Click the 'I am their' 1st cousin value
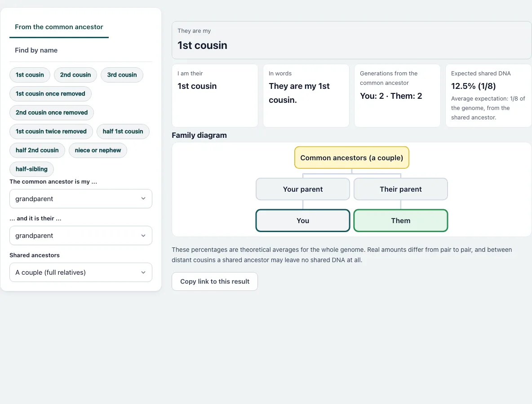 (197, 86)
